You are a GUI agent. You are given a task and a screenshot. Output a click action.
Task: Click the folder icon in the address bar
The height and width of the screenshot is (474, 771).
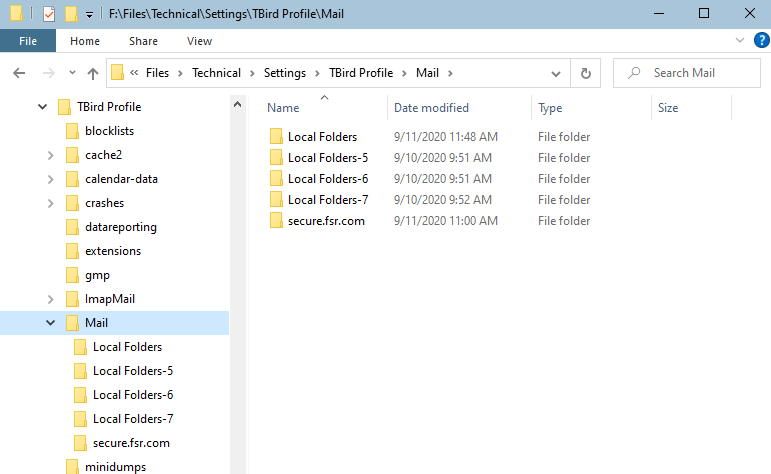click(x=117, y=73)
